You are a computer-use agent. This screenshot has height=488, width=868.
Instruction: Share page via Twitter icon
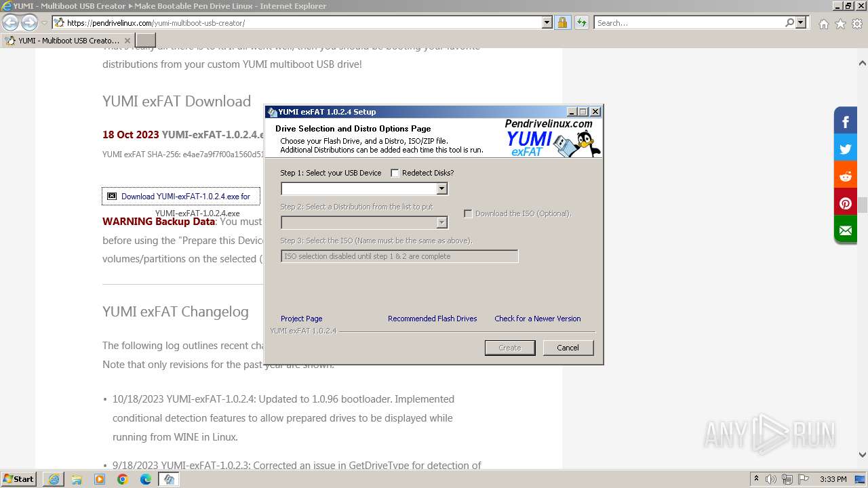click(x=845, y=149)
